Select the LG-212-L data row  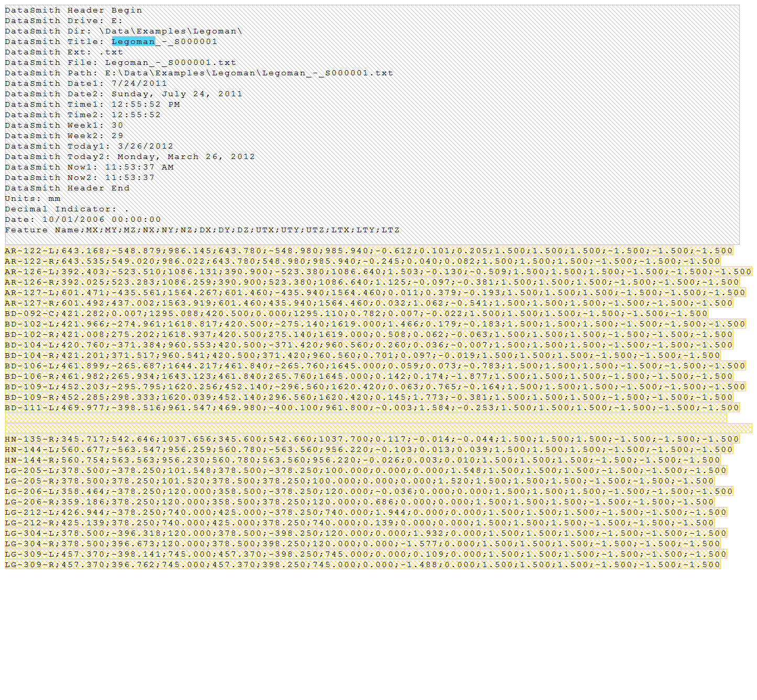click(365, 512)
